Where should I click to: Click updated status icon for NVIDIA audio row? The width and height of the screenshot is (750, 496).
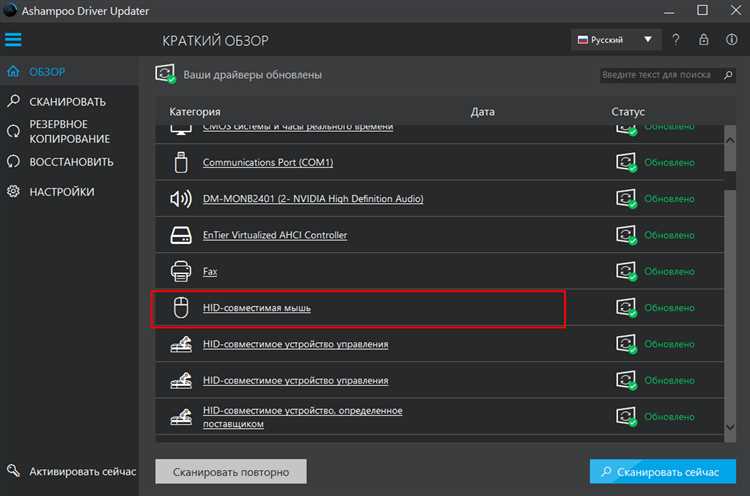tap(626, 198)
